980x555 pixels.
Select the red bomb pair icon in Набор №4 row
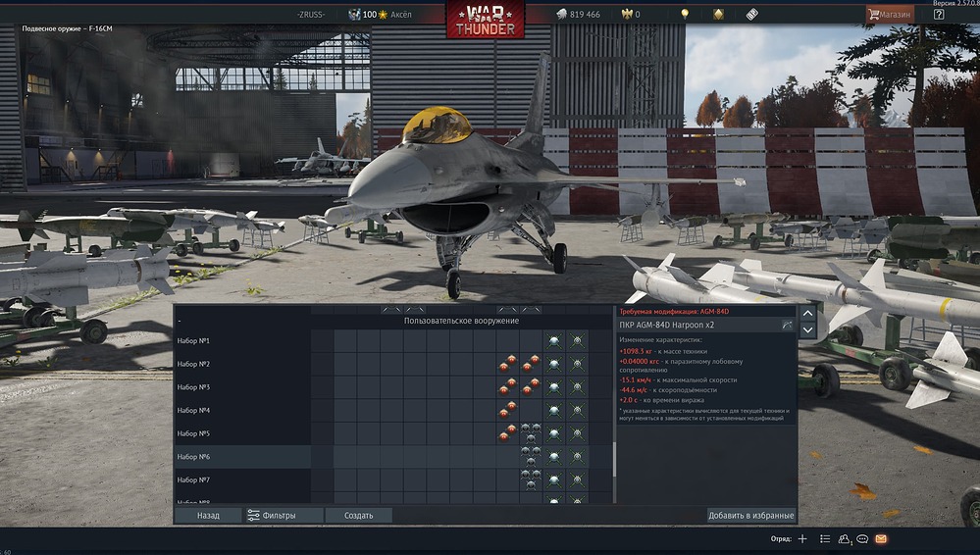(x=507, y=410)
